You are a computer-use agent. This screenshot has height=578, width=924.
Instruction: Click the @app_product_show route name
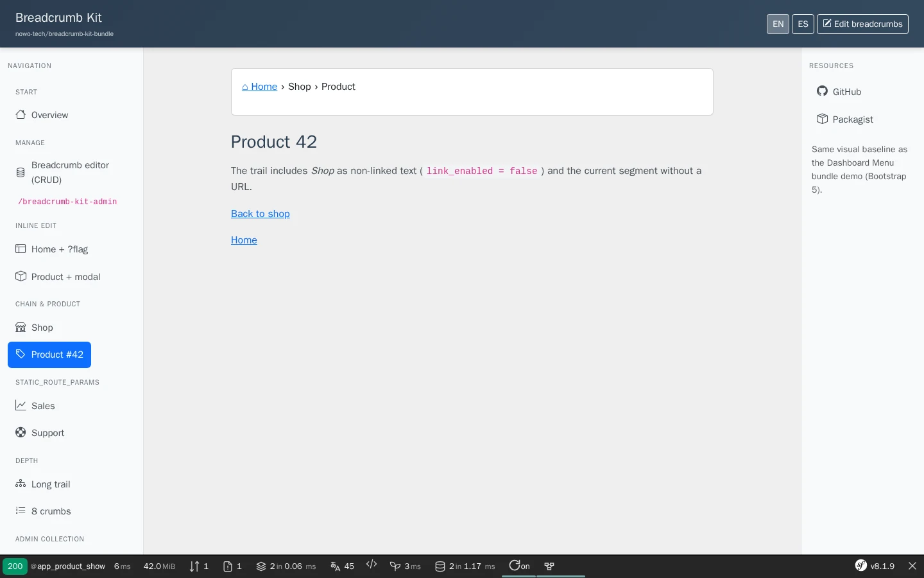tap(68, 566)
